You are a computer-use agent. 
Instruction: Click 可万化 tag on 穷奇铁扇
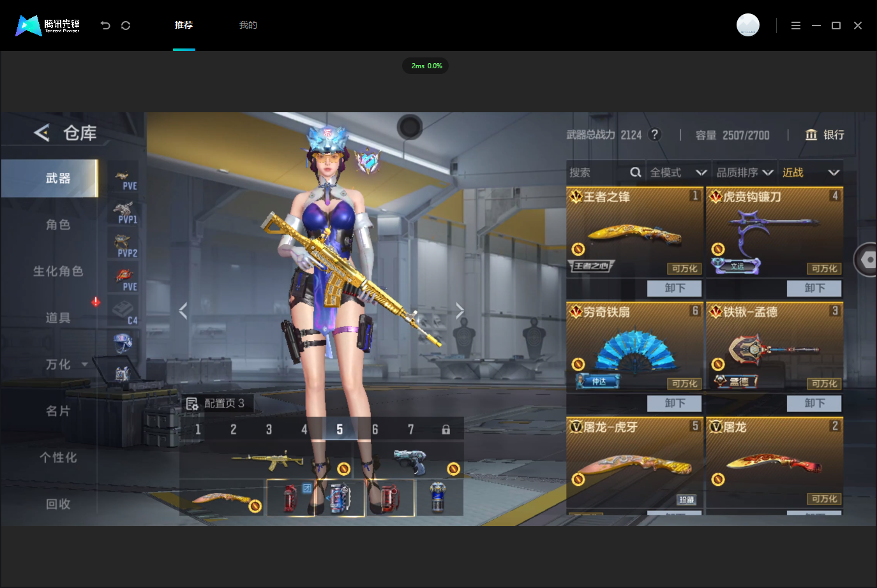coord(684,384)
